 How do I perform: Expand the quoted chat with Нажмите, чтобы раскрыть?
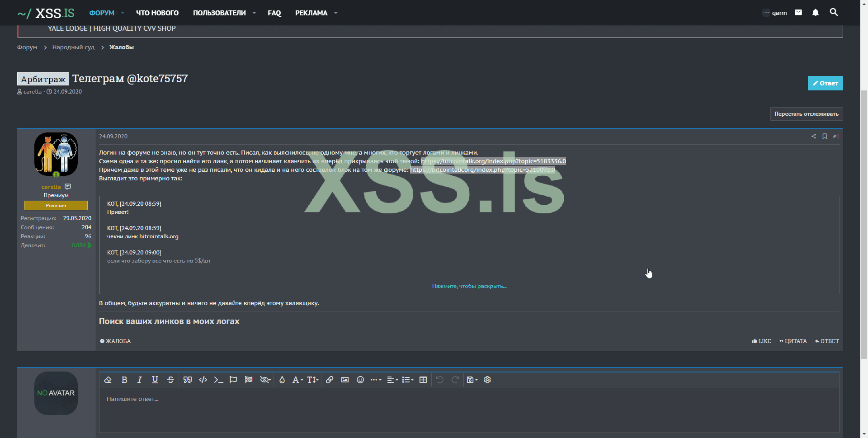[469, 286]
